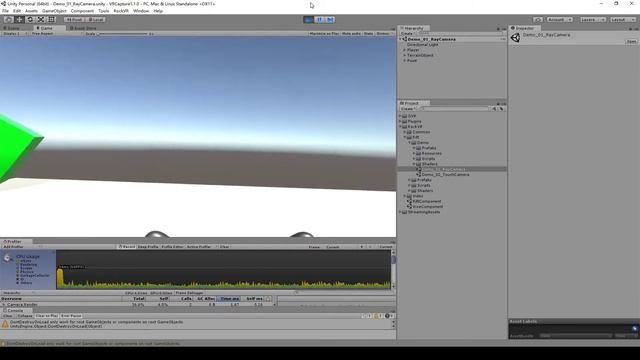Image resolution: width=640 pixels, height=360 pixels.
Task: Toggle Local handle rotation button
Action: tap(96, 20)
